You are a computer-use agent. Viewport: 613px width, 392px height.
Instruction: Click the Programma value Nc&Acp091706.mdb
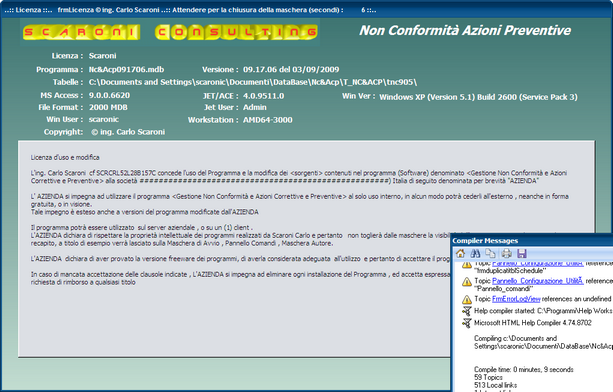(x=126, y=70)
